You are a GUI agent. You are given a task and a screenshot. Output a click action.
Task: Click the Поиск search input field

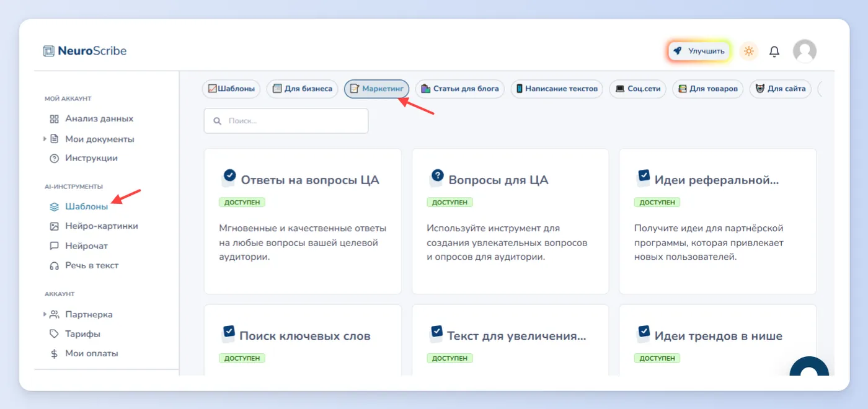click(x=286, y=121)
